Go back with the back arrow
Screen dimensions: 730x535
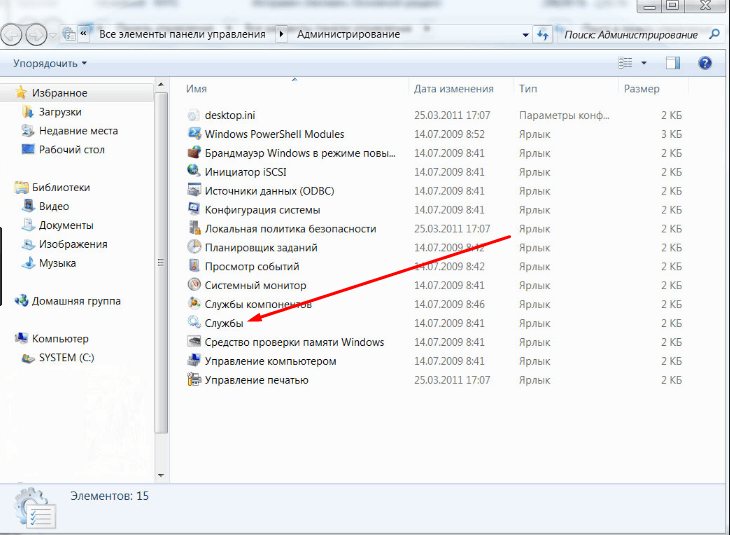click(x=11, y=35)
